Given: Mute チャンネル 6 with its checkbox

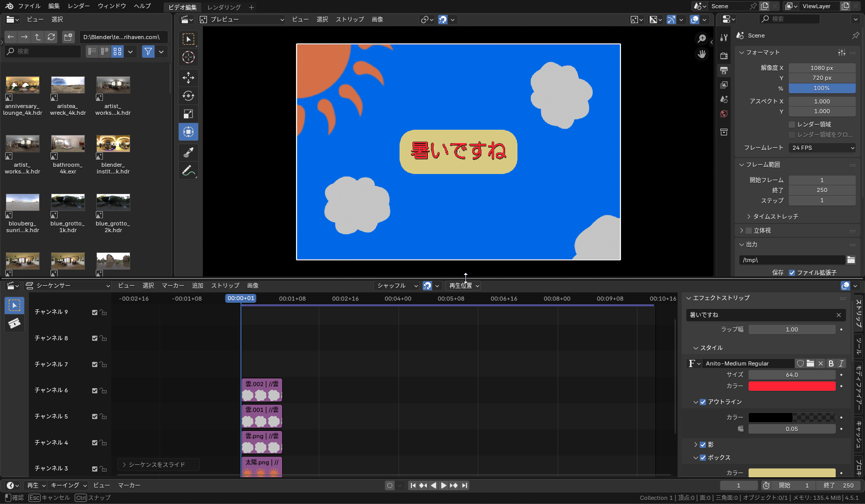Looking at the screenshot, I should point(95,391).
